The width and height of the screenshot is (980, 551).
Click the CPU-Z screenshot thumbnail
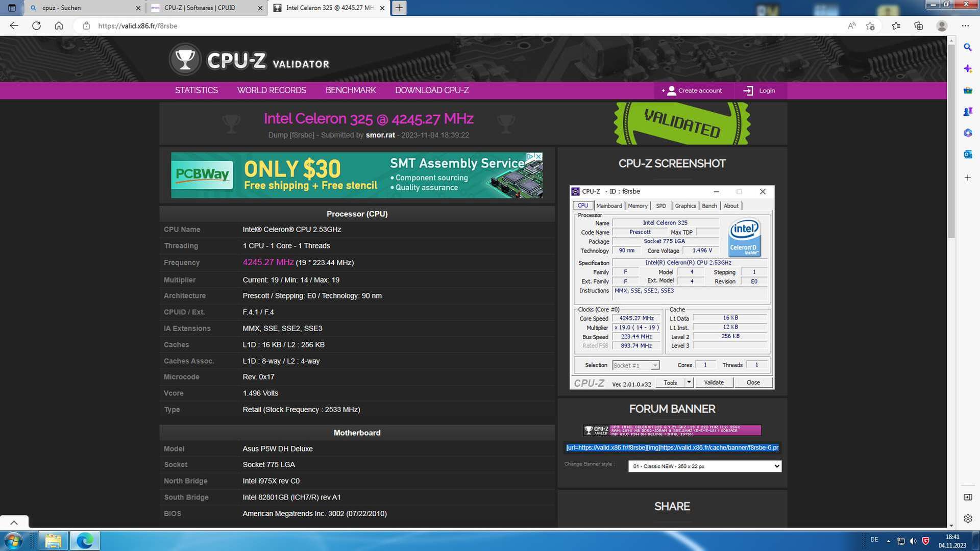[x=672, y=287]
